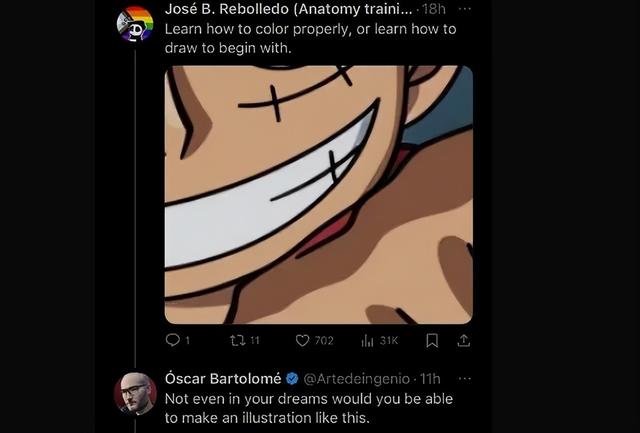This screenshot has height=433, width=640.
Task: Open the Óscar Bartolomé display name
Action: [223, 379]
